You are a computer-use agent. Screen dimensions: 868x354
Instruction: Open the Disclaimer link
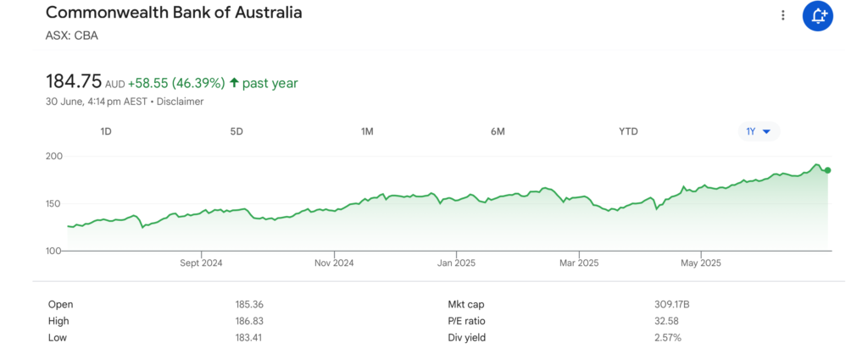coord(180,102)
